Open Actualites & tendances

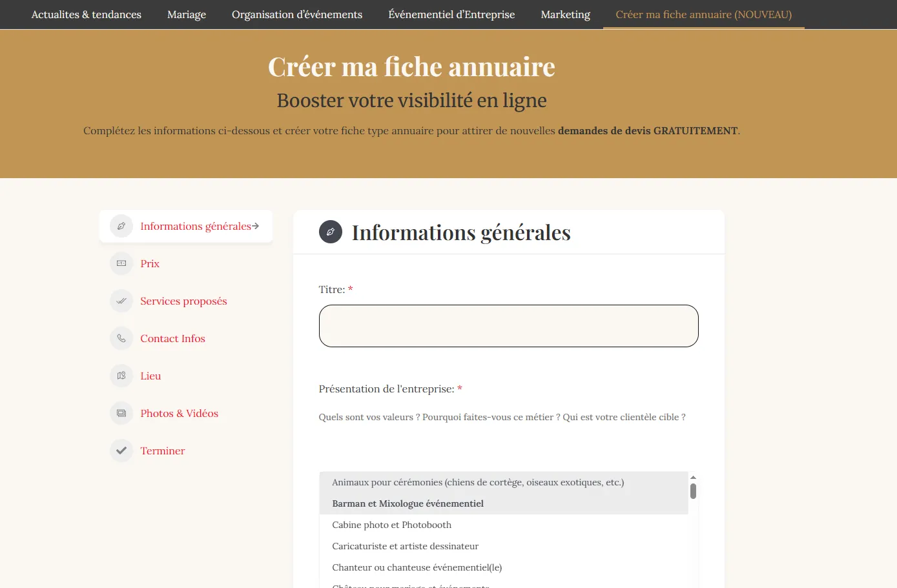click(x=86, y=14)
